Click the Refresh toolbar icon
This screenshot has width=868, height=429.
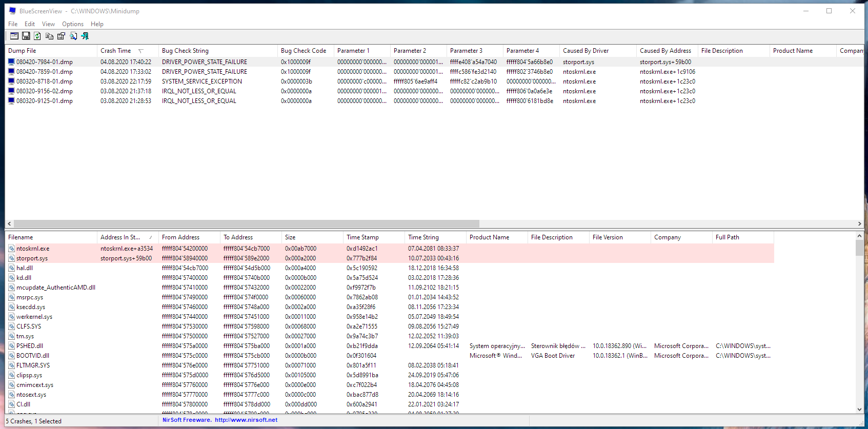[x=37, y=36]
